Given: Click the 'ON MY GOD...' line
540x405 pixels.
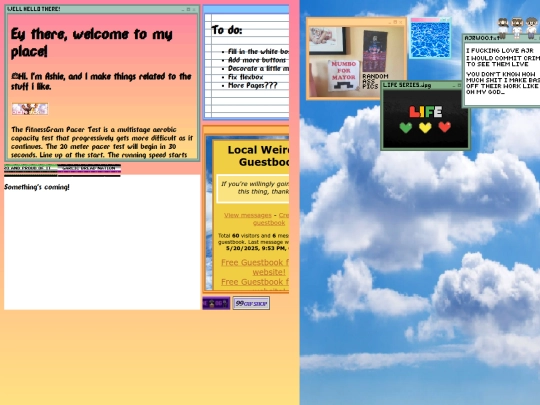Looking at the screenshot, I should 485,92.
